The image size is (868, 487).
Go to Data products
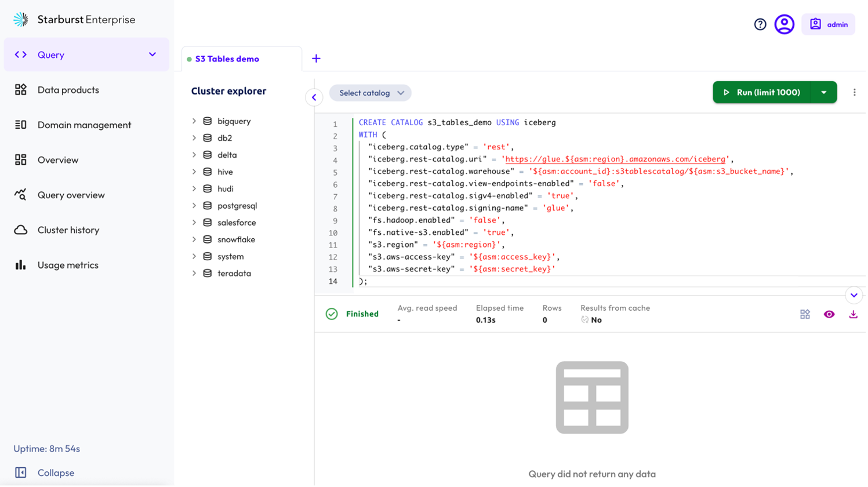coord(68,90)
